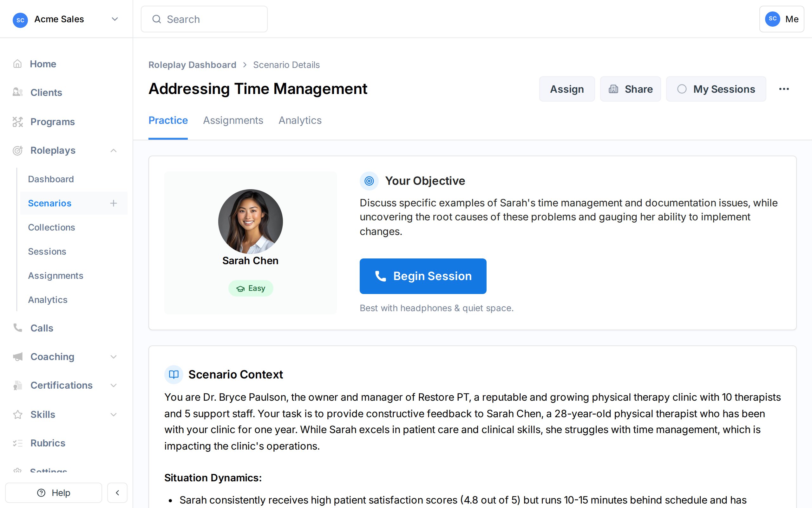
Task: Open Assignments in the sidebar
Action: pyautogui.click(x=56, y=276)
